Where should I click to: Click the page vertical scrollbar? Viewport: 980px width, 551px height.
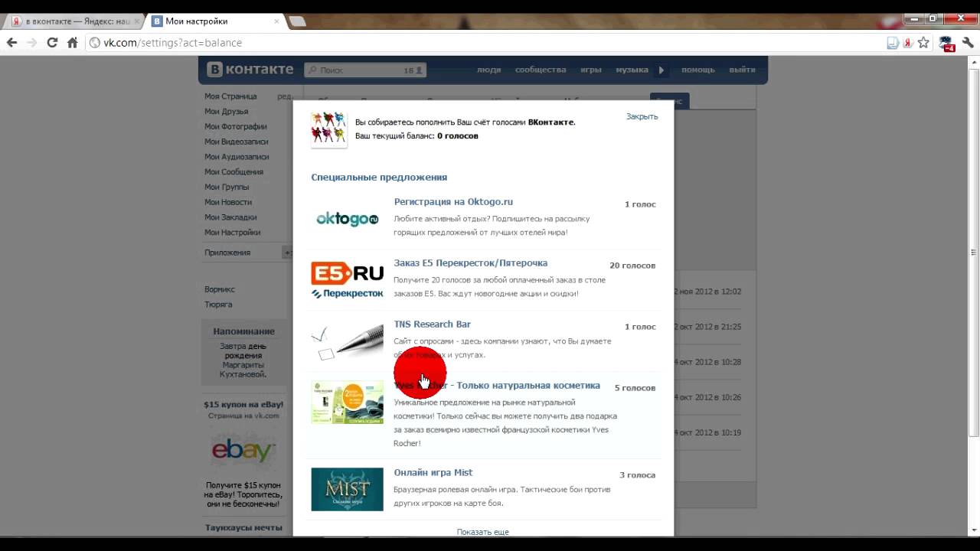point(974,253)
